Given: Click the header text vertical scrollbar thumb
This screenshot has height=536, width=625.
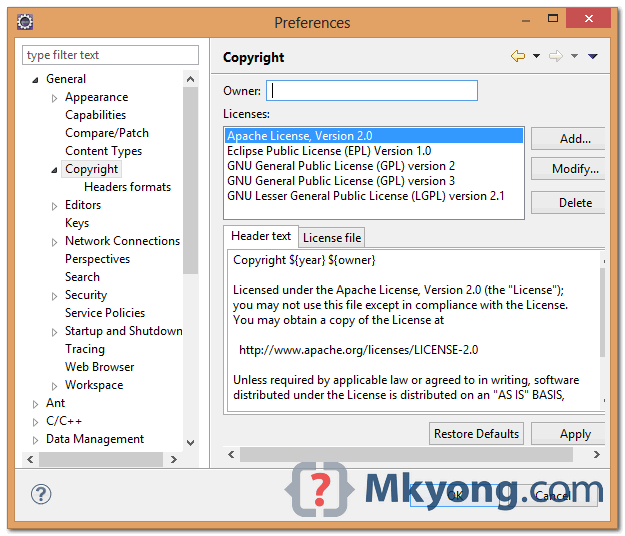Looking at the screenshot, I should coord(602,312).
